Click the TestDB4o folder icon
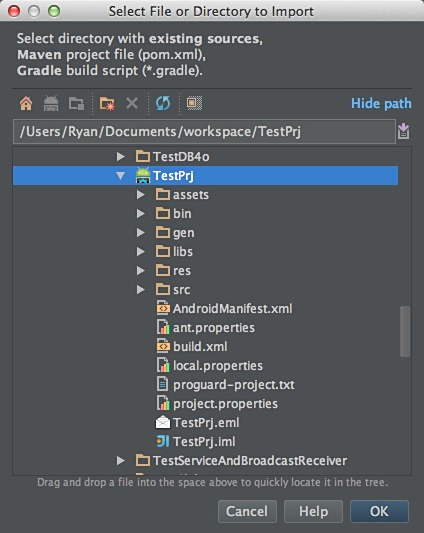 coord(143,156)
